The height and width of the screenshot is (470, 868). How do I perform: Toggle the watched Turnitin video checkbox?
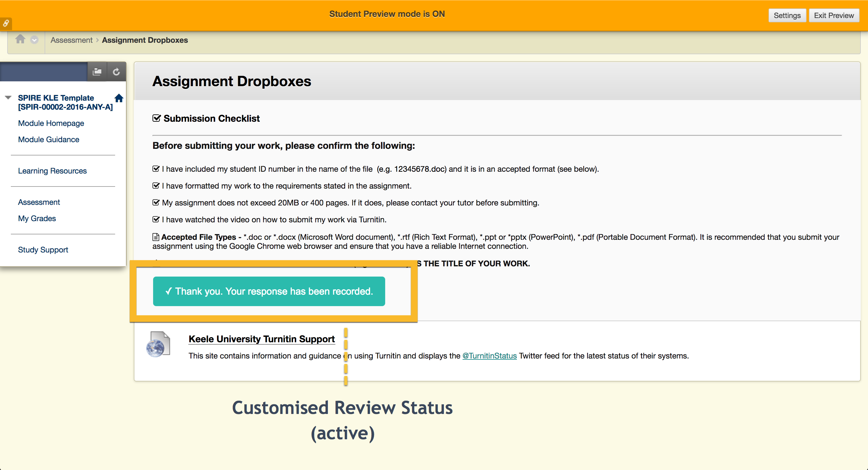click(156, 219)
